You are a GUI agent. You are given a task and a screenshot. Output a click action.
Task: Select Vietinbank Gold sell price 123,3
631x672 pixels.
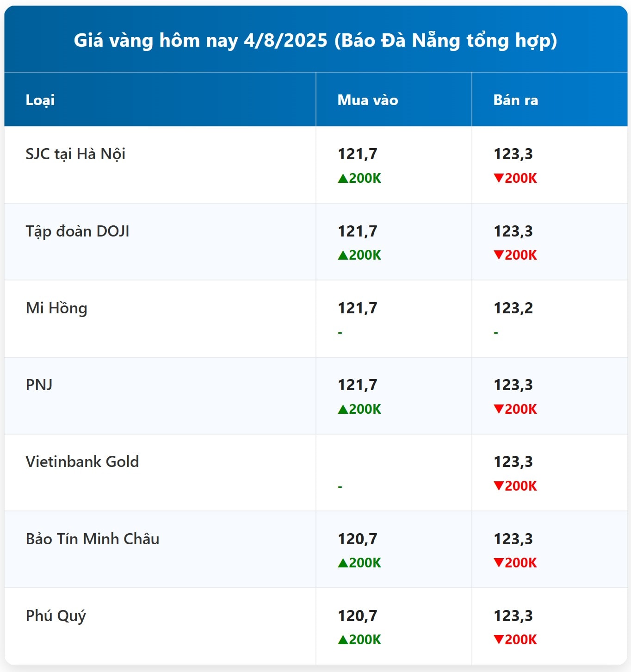(x=513, y=462)
